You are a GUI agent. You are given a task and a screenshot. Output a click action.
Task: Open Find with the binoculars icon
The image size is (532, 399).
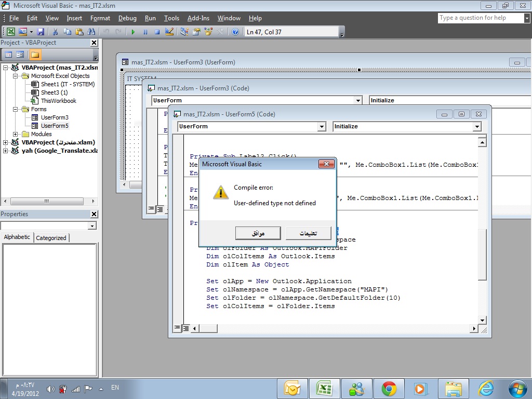point(91,32)
